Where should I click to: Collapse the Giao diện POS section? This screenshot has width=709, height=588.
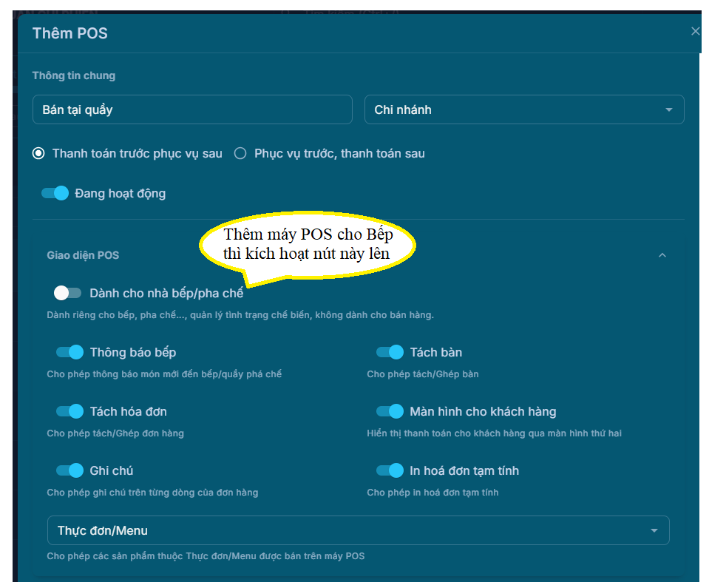pos(662,255)
